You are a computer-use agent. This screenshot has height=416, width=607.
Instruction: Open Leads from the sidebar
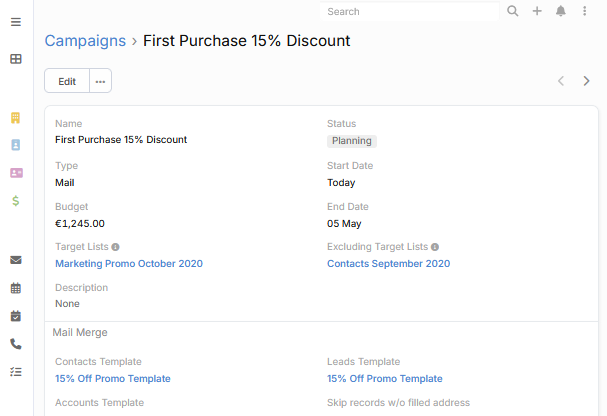(x=16, y=173)
